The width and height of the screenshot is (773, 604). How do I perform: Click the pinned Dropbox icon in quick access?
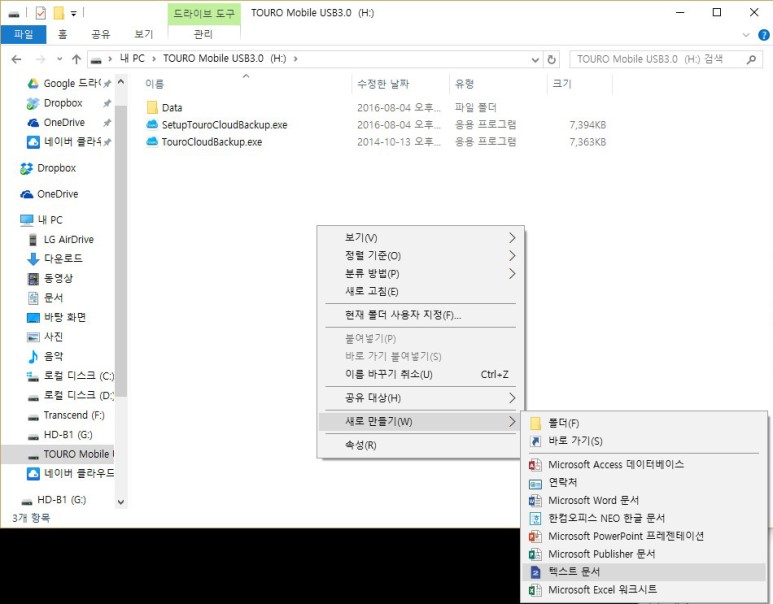[33, 103]
